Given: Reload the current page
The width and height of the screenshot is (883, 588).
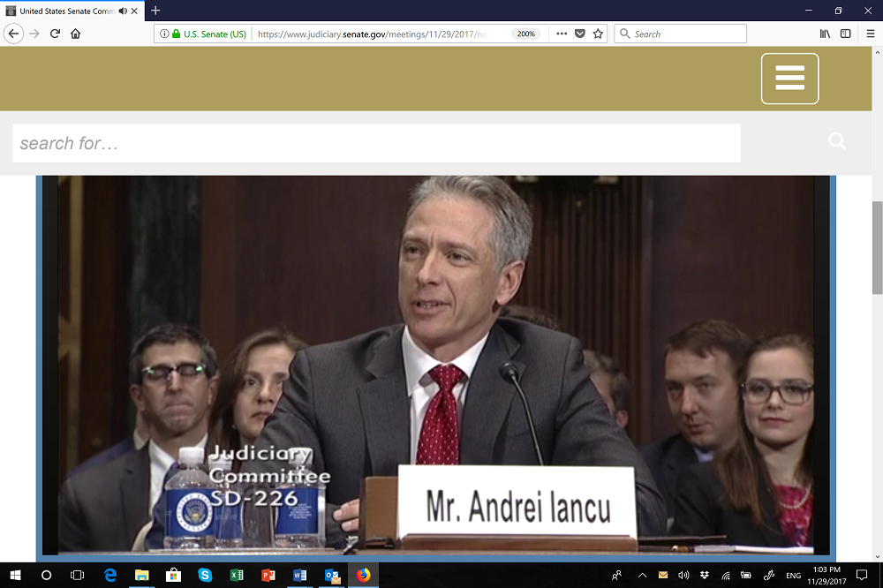Looking at the screenshot, I should tap(55, 34).
